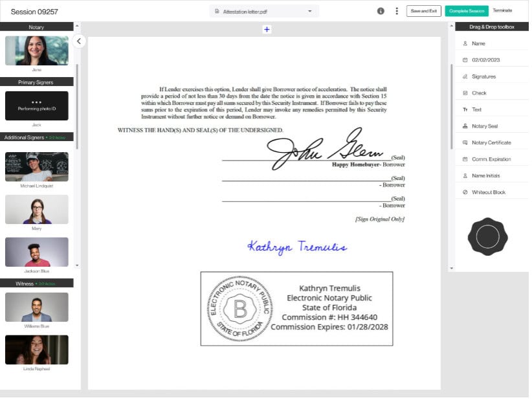Open the three-dot more options menu
532x402 pixels.
396,11
